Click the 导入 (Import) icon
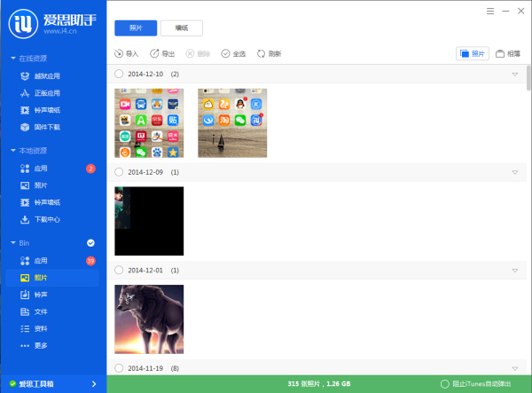This screenshot has height=393, width=532. click(120, 54)
